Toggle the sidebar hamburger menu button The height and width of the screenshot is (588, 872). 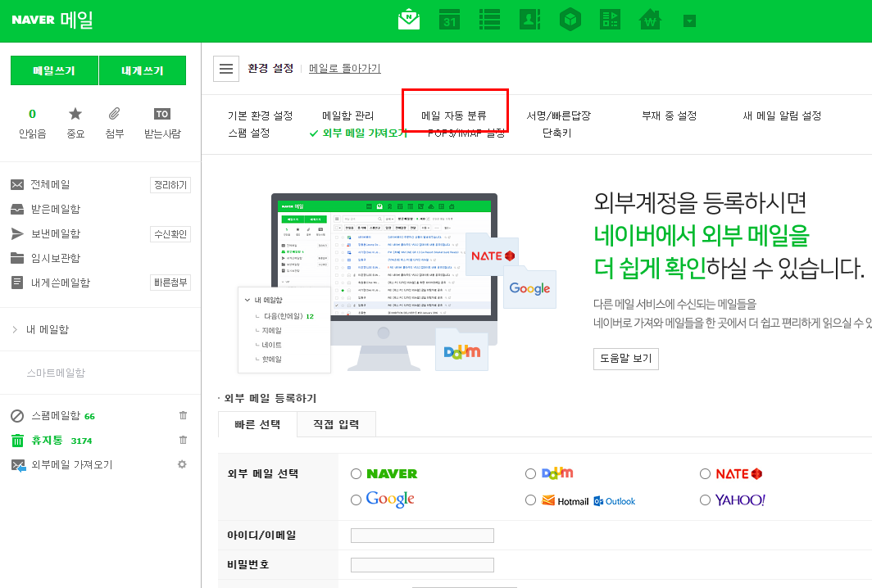226,69
